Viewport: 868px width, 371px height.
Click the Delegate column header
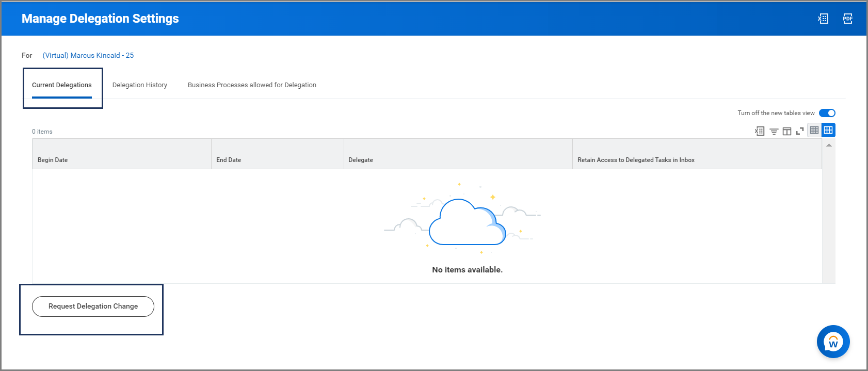361,160
